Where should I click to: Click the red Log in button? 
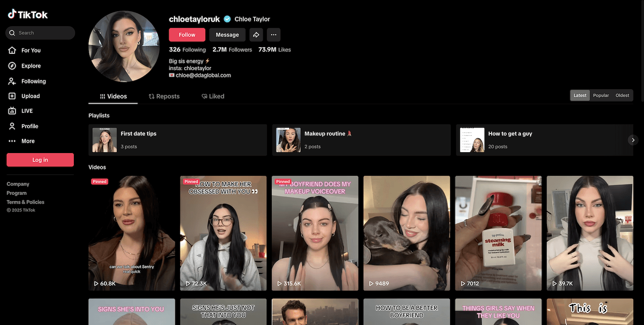pos(40,160)
